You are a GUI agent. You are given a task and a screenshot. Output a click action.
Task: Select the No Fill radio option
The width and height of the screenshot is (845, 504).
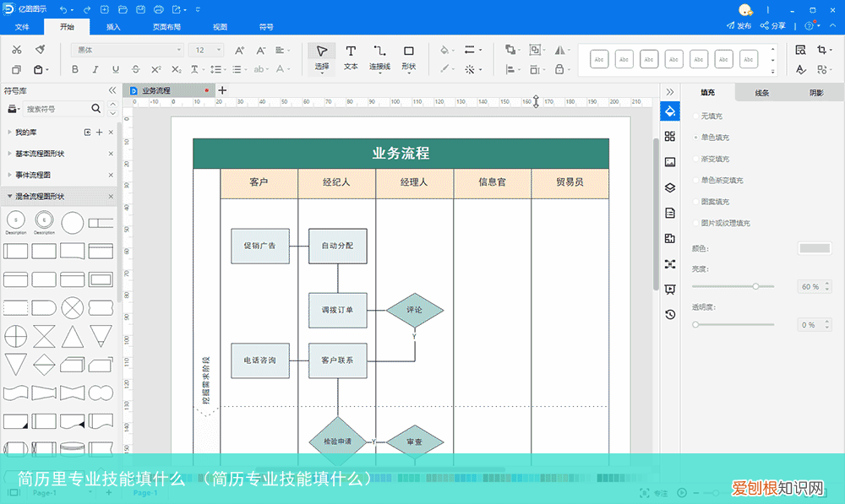695,116
